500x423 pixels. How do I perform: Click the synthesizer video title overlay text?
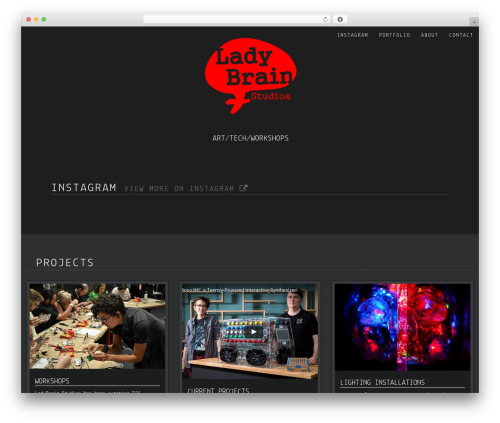click(240, 290)
